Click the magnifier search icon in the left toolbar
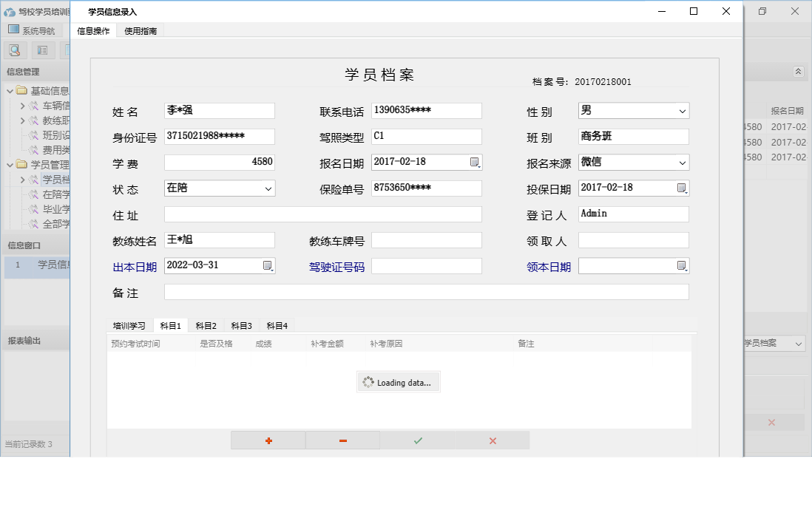812x521 pixels. click(15, 50)
